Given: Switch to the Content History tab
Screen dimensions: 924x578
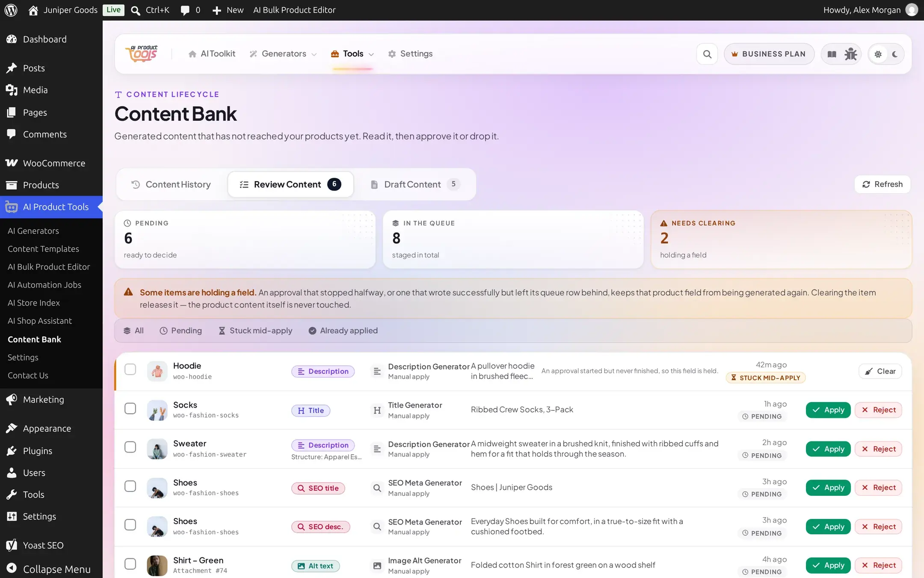Looking at the screenshot, I should click(x=171, y=184).
